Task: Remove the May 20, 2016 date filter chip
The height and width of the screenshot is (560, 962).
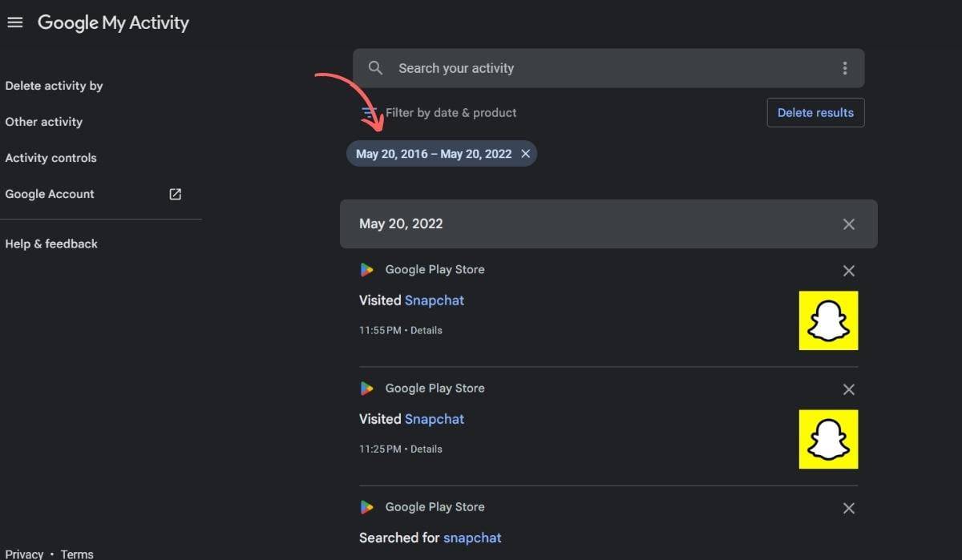Action: pyautogui.click(x=526, y=154)
